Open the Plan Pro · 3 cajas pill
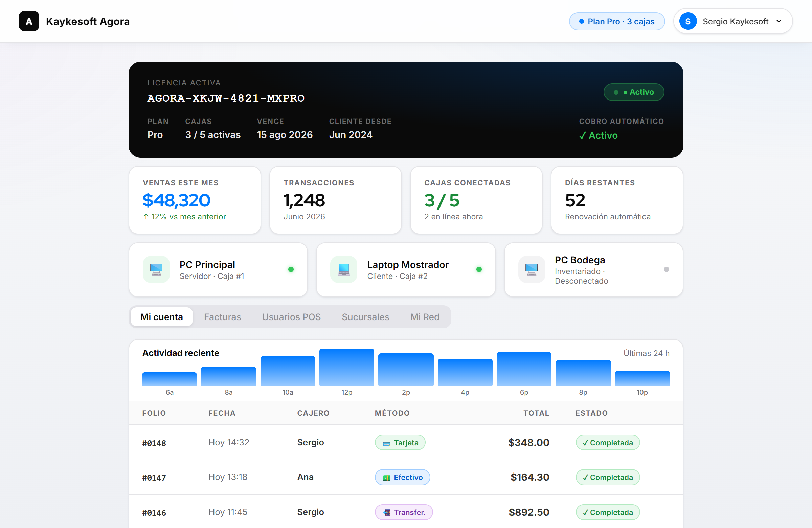Image resolution: width=812 pixels, height=528 pixels. (616, 21)
